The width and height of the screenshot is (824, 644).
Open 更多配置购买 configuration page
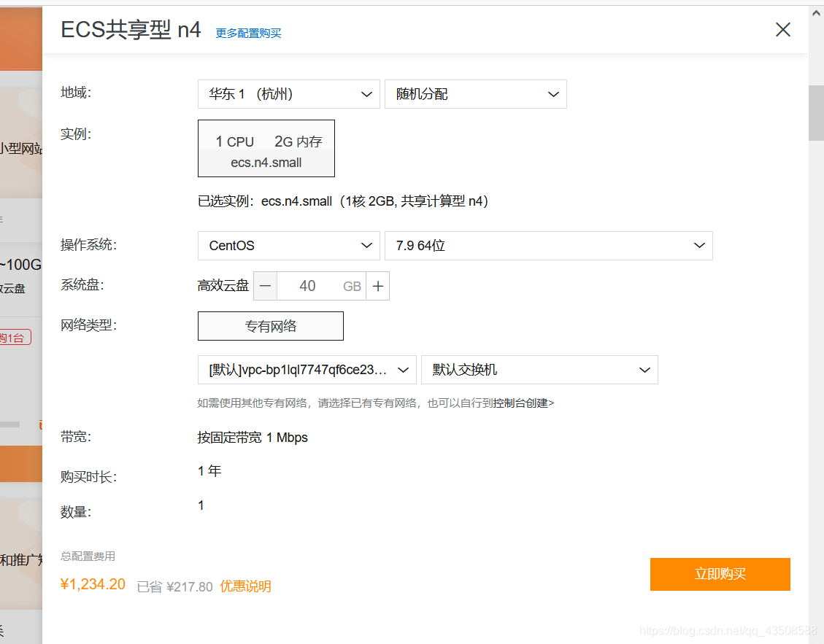247,33
